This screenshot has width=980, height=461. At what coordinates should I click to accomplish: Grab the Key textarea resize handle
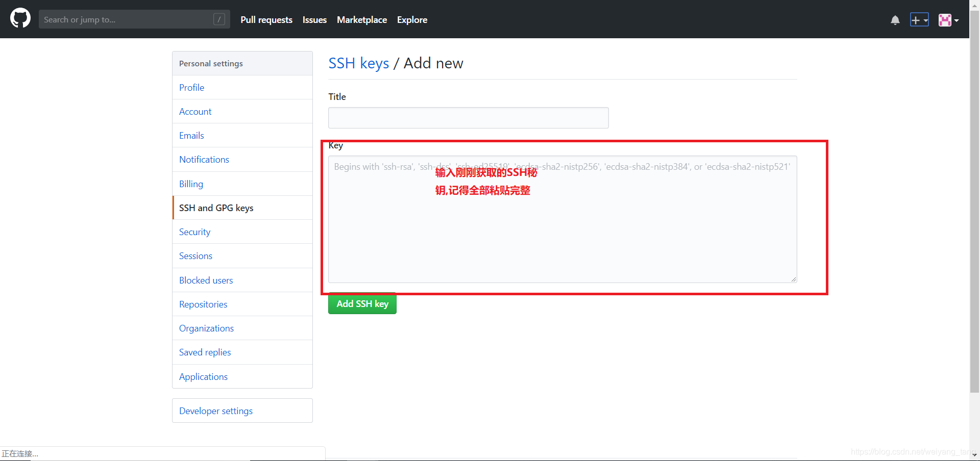click(x=794, y=279)
